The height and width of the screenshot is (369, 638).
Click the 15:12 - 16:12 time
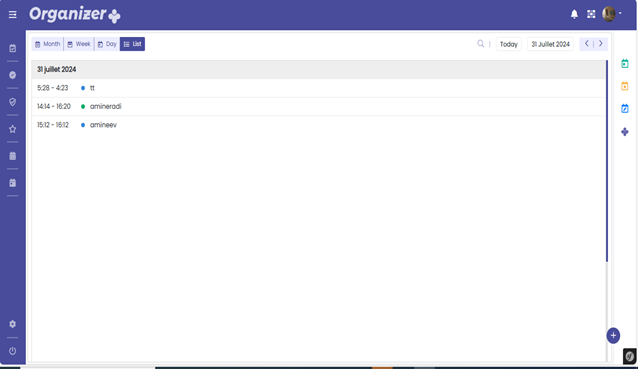[x=53, y=125]
